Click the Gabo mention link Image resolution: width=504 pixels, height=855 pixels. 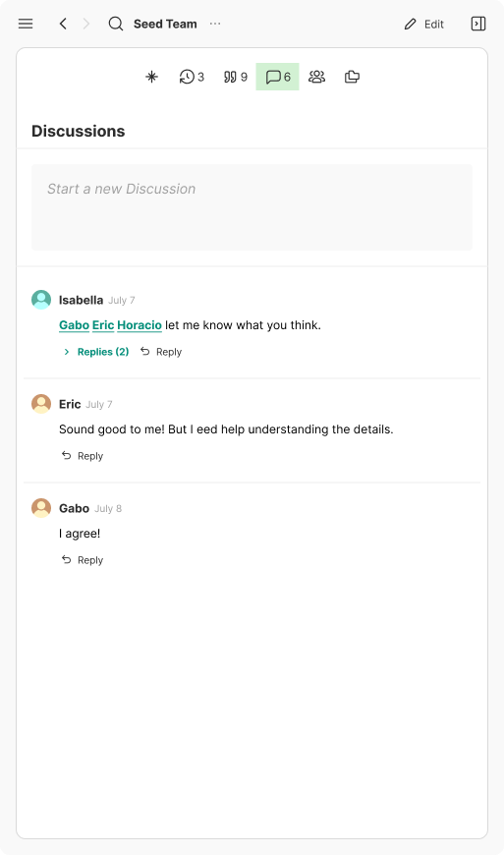click(74, 325)
